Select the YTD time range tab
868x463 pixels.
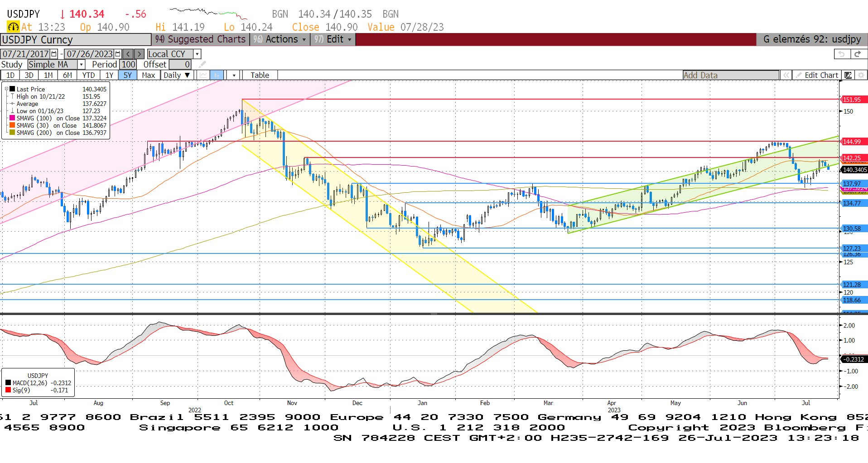[88, 75]
